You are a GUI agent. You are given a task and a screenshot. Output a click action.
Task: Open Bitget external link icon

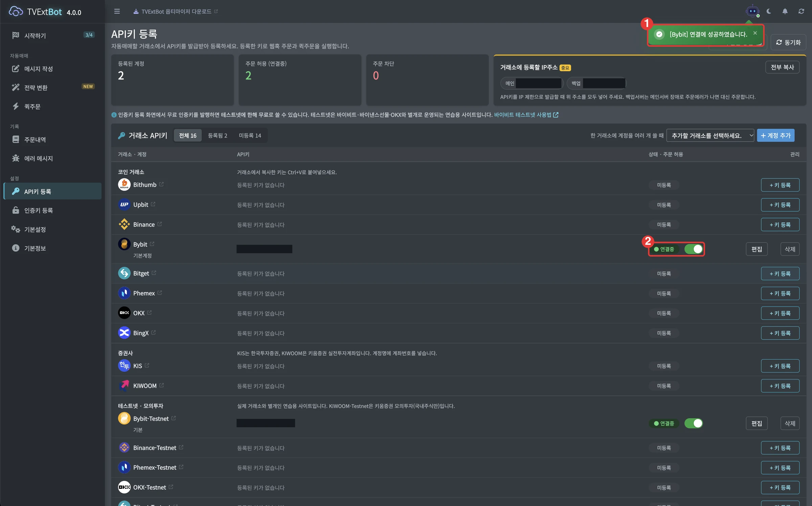click(154, 273)
